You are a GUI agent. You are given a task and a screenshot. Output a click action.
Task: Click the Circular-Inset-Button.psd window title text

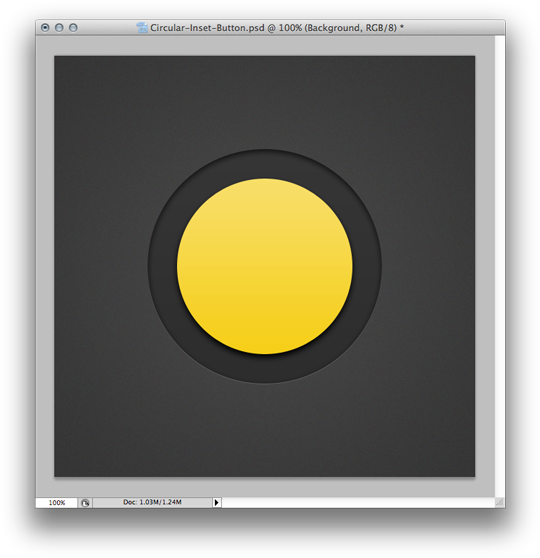click(277, 27)
